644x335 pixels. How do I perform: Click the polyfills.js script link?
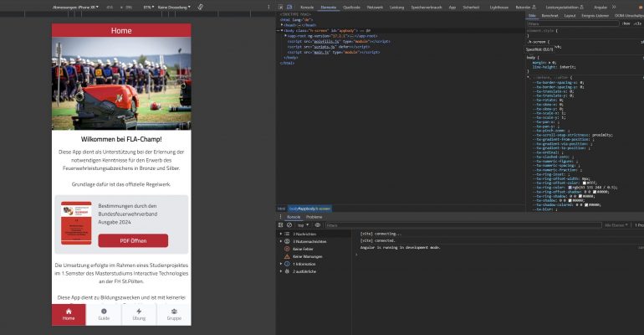[x=326, y=42]
